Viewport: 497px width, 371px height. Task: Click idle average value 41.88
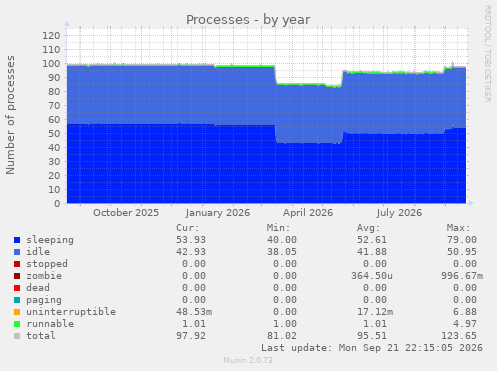pyautogui.click(x=372, y=252)
